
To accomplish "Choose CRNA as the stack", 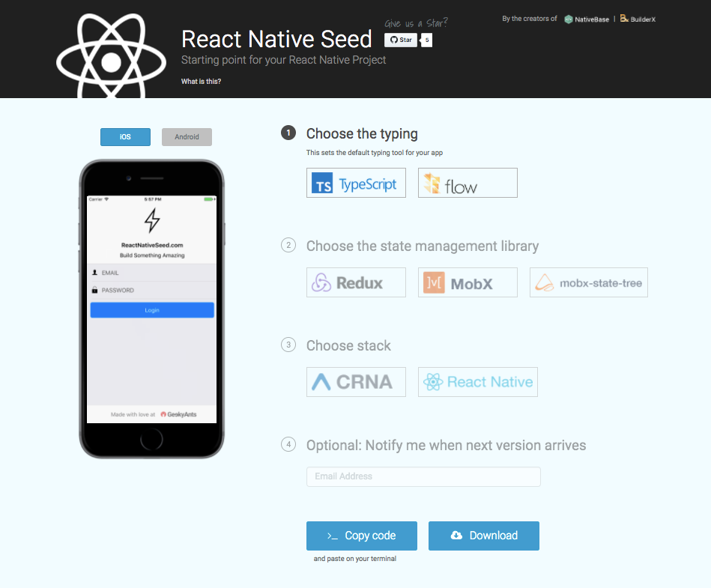I will [x=356, y=381].
